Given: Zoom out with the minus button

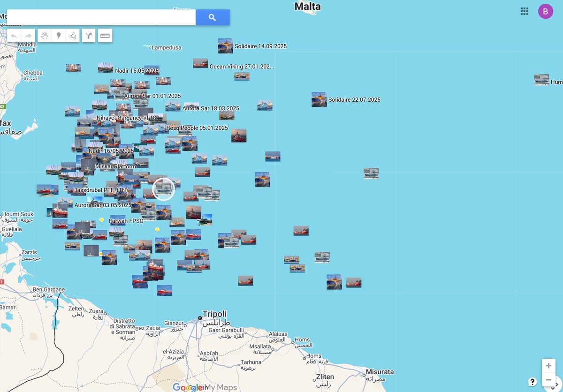Looking at the screenshot, I should point(548,379).
